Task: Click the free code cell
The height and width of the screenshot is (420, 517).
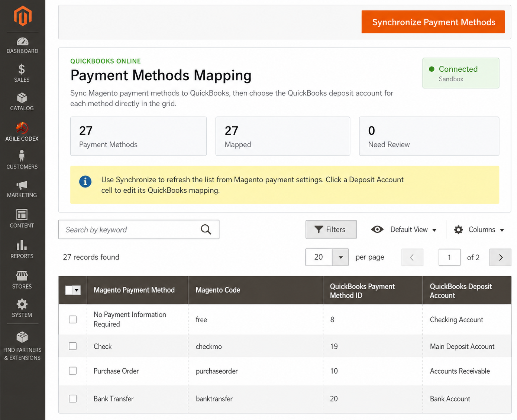Action: 256,319
